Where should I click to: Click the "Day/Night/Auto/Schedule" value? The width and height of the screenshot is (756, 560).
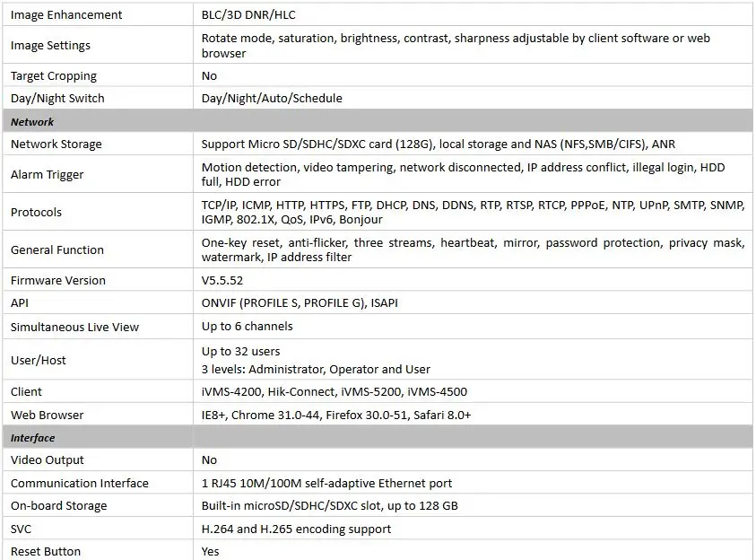[x=272, y=99]
